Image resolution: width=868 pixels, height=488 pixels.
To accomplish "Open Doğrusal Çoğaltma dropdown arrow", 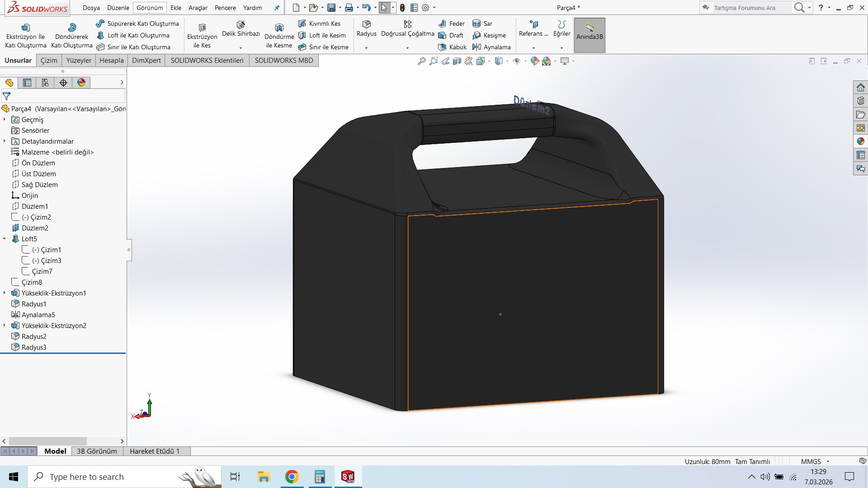I will pyautogui.click(x=407, y=47).
